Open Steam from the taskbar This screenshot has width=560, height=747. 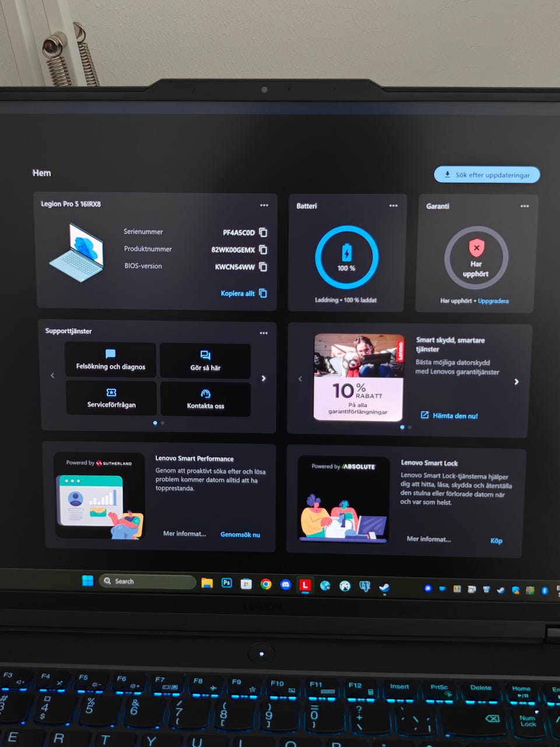click(x=384, y=588)
